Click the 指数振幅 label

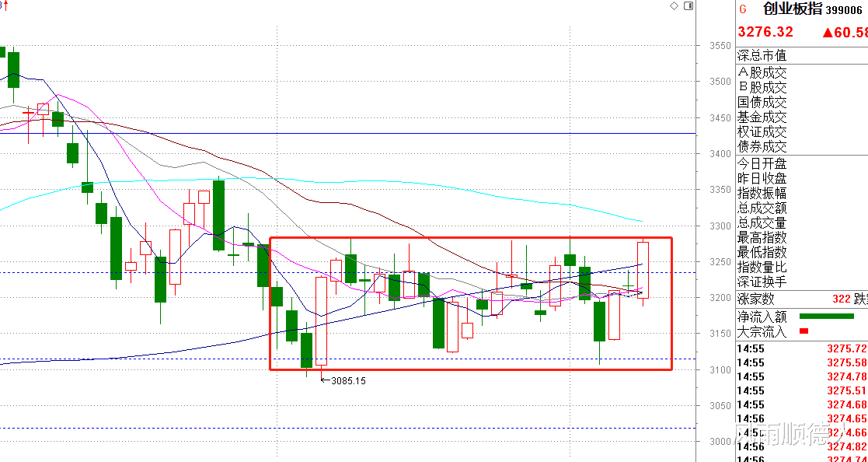[762, 194]
